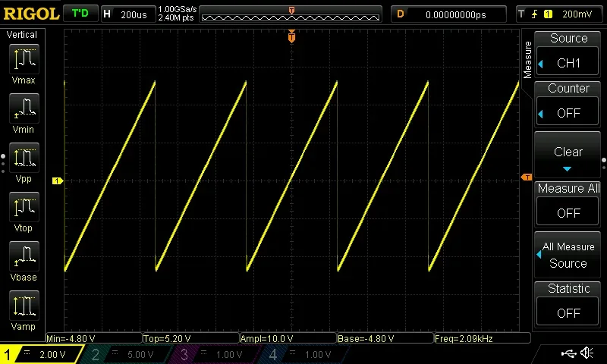
Task: Click the left page dots indicator
Action: pyautogui.click(x=3, y=163)
